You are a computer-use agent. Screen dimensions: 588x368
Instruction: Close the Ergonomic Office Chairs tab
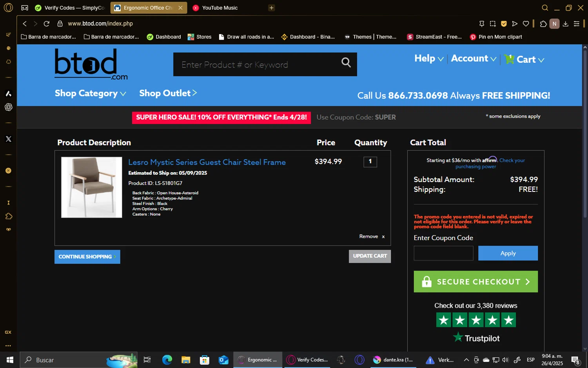[x=180, y=8]
